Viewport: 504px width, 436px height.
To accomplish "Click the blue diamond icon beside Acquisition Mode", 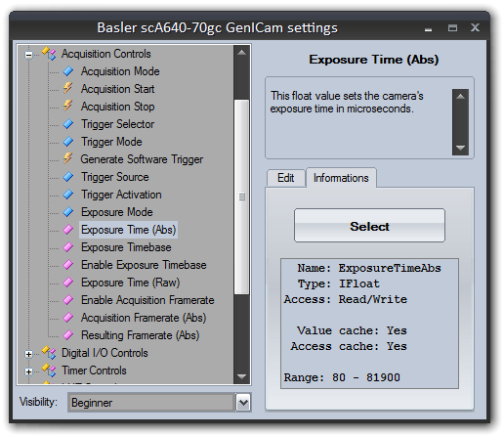I will tap(68, 71).
